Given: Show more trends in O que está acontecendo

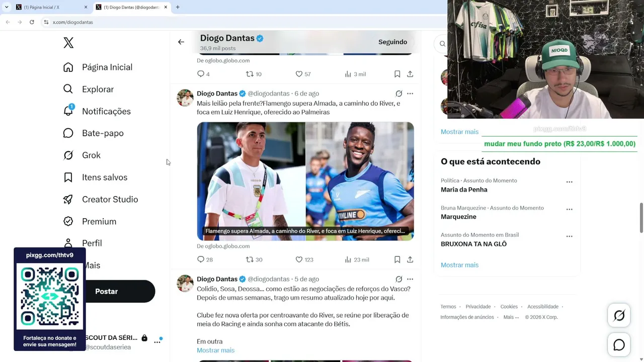Looking at the screenshot, I should tap(459, 265).
